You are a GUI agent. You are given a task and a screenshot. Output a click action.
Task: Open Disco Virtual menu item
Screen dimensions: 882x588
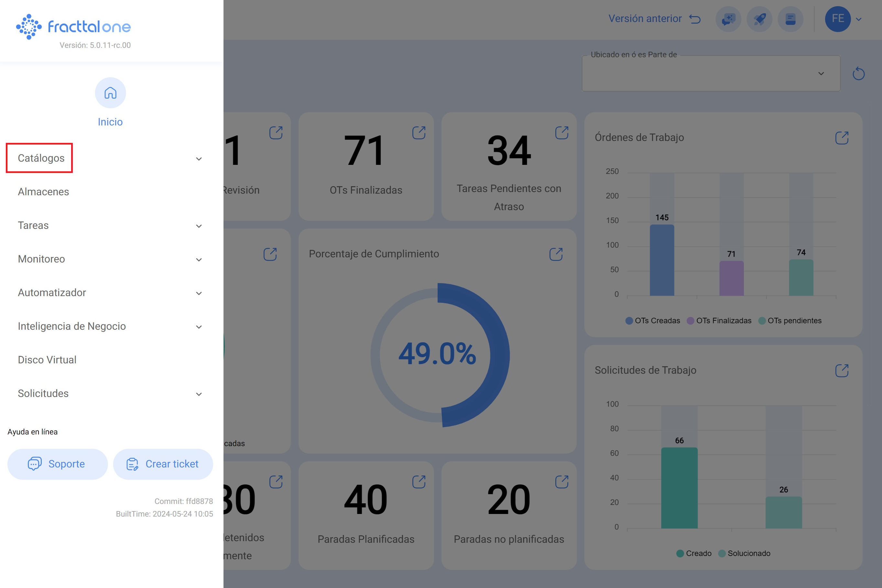tap(47, 360)
